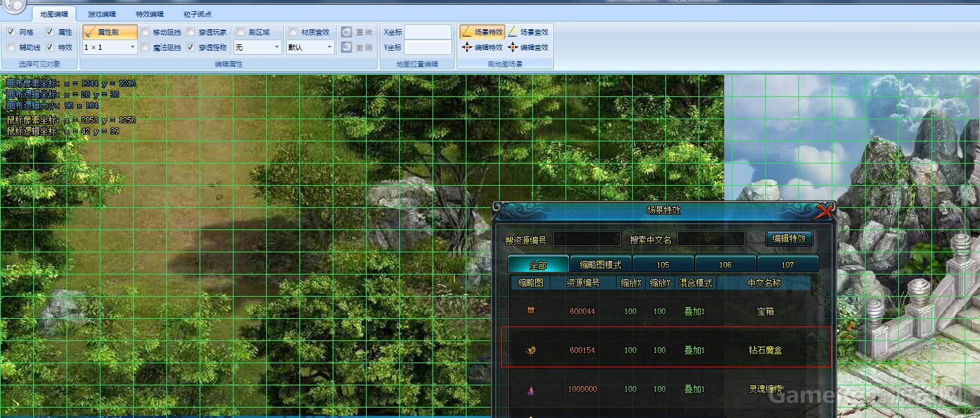Activate the 场景音效 scene sound tool
Image resolution: width=980 pixels, height=418 pixels.
528,32
